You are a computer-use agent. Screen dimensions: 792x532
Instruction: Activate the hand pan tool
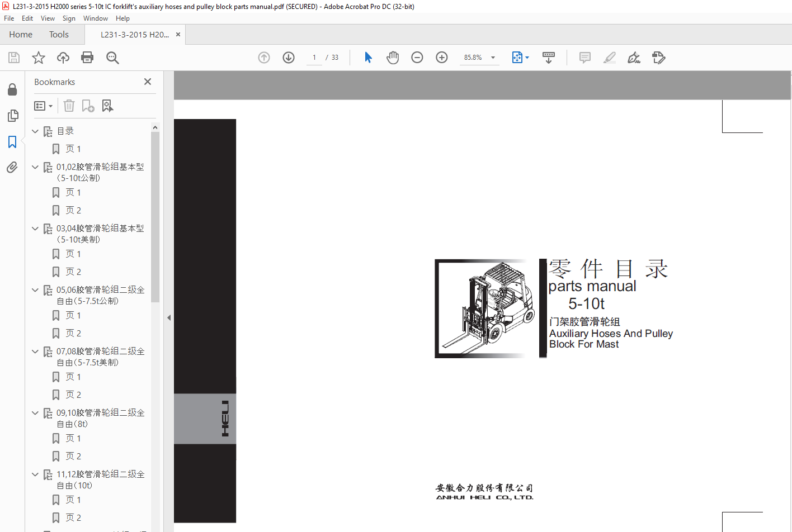pos(393,58)
